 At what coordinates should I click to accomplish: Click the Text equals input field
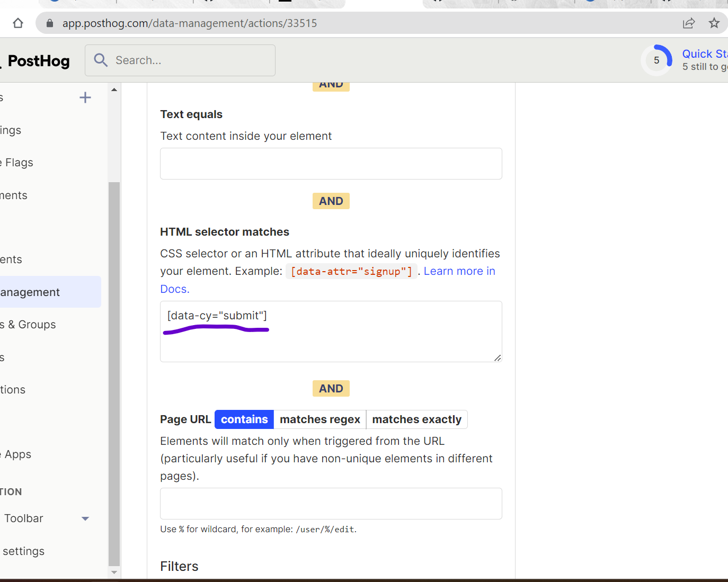click(331, 164)
